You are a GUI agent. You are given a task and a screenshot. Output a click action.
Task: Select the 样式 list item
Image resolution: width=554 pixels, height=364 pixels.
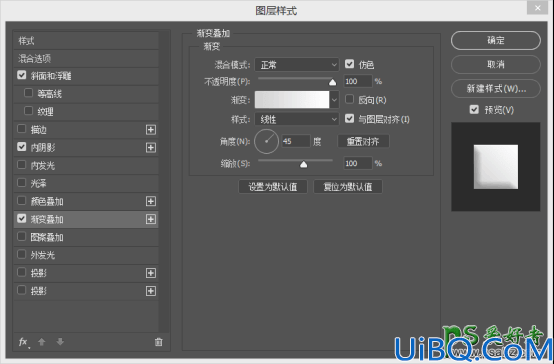86,41
